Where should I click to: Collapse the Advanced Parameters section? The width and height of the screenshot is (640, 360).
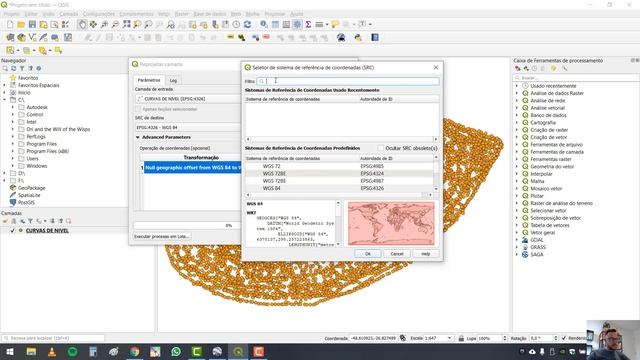pyautogui.click(x=138, y=138)
